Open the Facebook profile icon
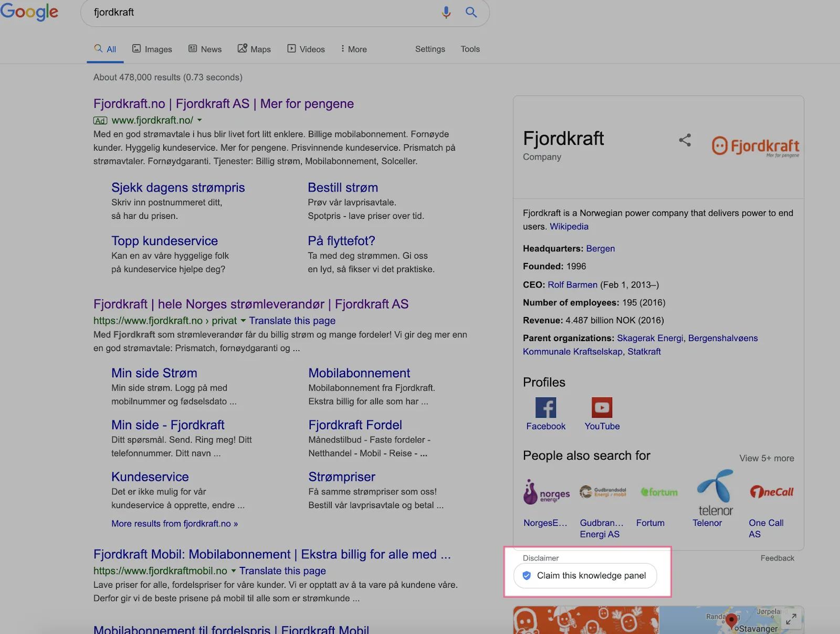Image resolution: width=840 pixels, height=634 pixels. click(545, 407)
